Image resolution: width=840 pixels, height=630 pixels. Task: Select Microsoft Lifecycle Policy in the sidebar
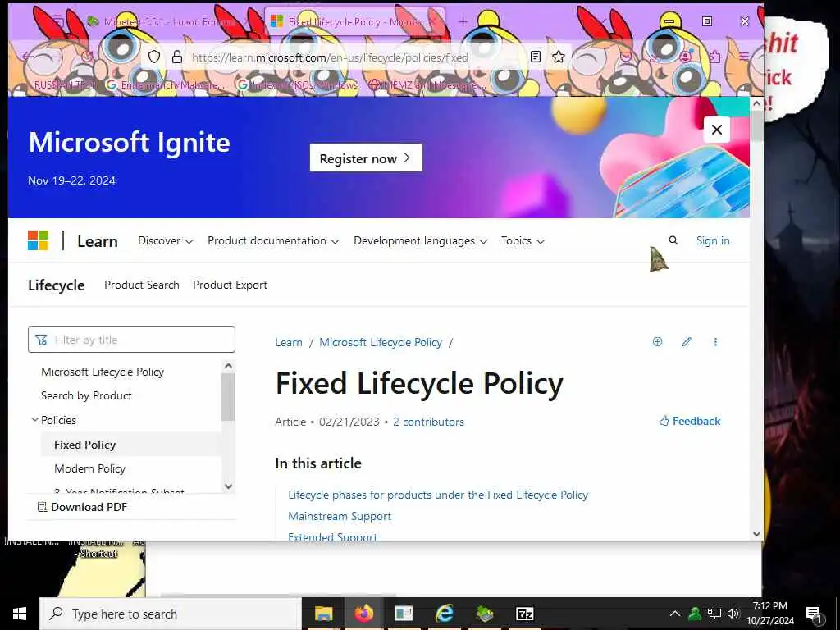pyautogui.click(x=103, y=372)
